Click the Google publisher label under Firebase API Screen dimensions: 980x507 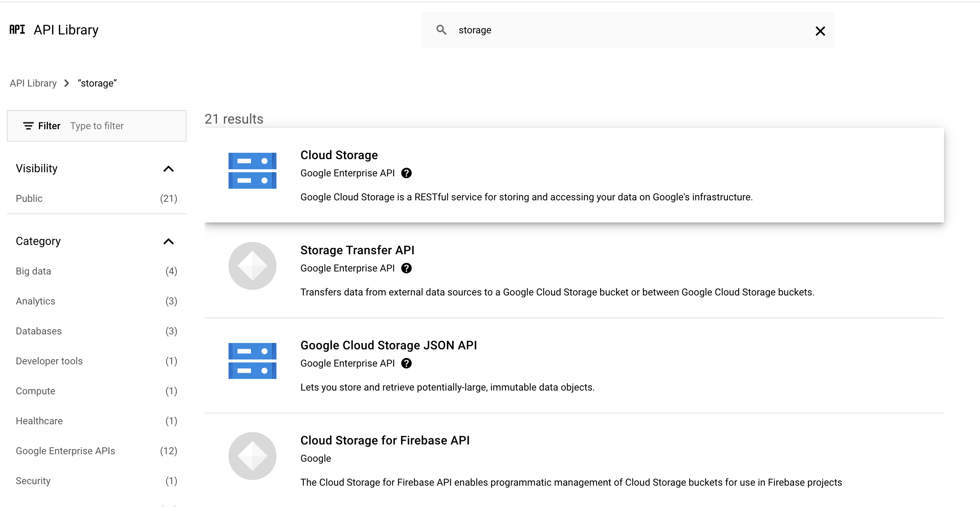coord(316,458)
